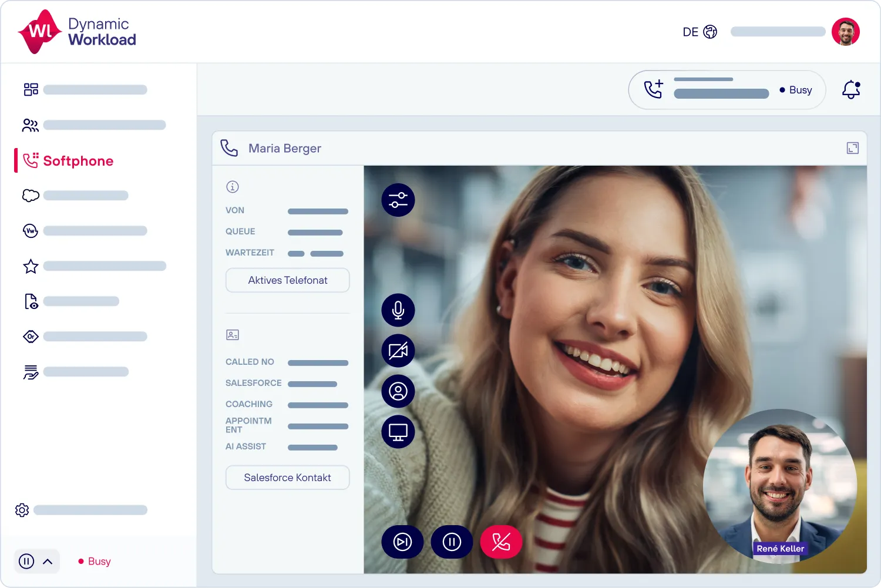Click the Maria Berger caller name
The height and width of the screenshot is (588, 881).
coord(285,148)
